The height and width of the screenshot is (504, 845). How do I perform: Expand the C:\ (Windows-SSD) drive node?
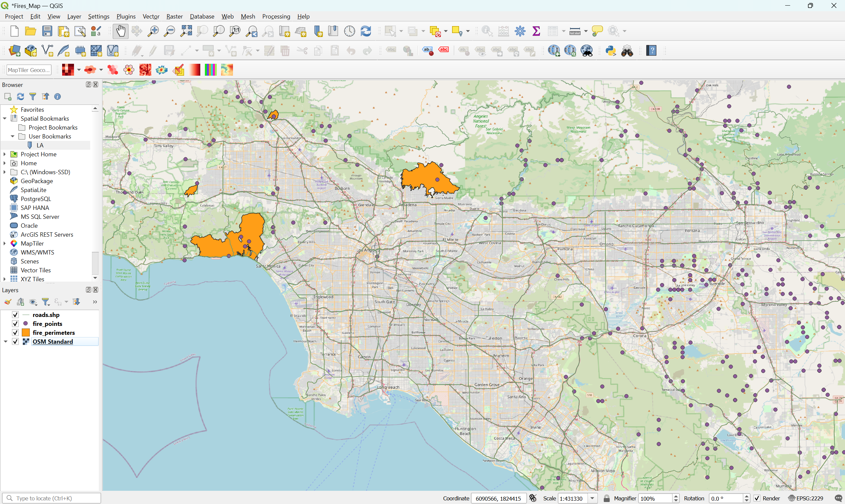5,172
